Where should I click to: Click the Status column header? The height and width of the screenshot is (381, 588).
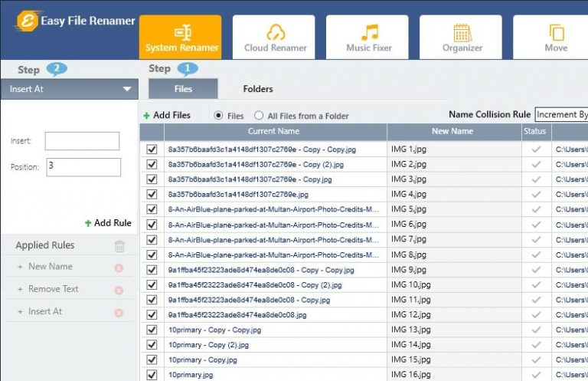(x=536, y=131)
